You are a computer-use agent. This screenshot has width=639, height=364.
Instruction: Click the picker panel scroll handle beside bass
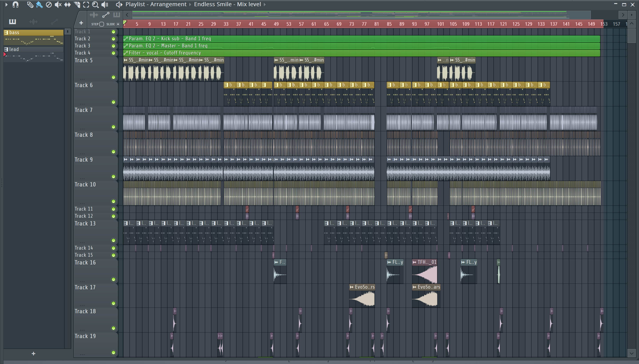point(67,31)
